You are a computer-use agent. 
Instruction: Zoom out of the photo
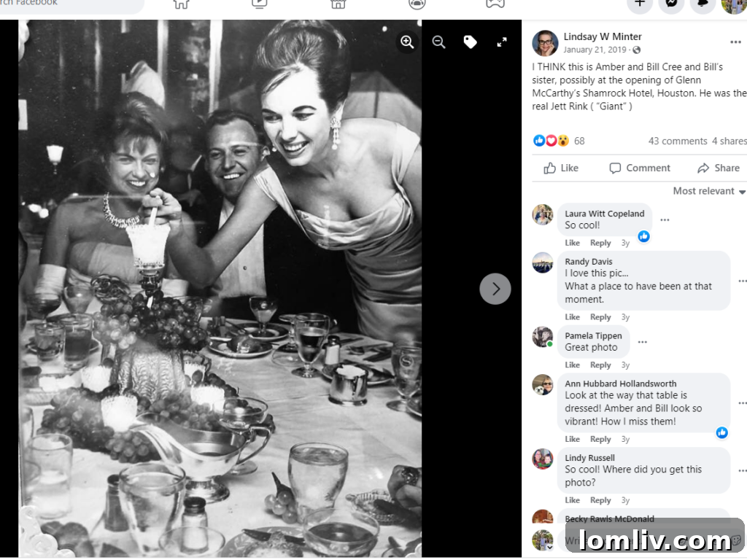pos(438,42)
